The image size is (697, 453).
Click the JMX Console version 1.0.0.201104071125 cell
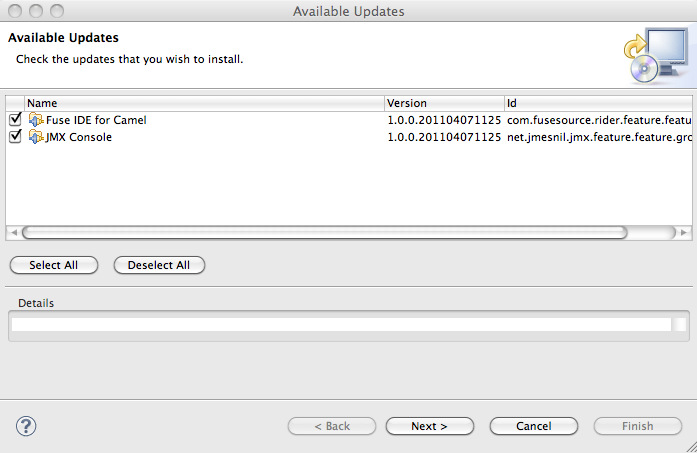[444, 137]
